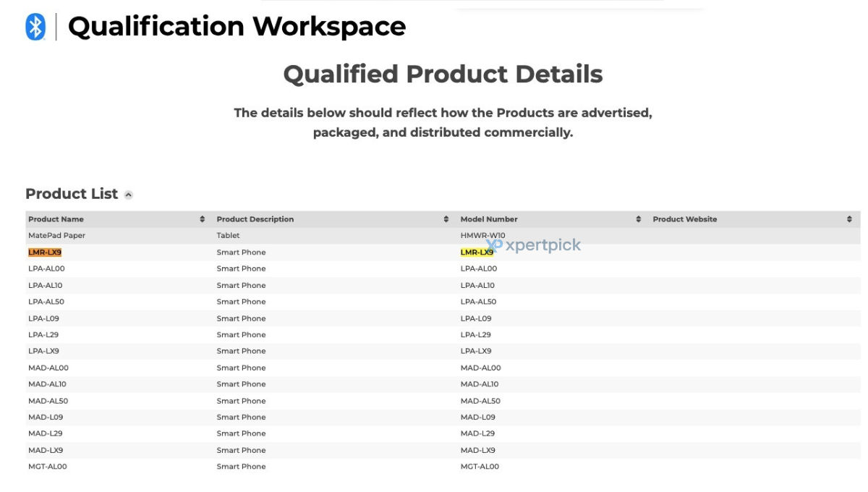Select LPA-AL00 in Product Name column
The height and width of the screenshot is (492, 868).
pos(46,269)
